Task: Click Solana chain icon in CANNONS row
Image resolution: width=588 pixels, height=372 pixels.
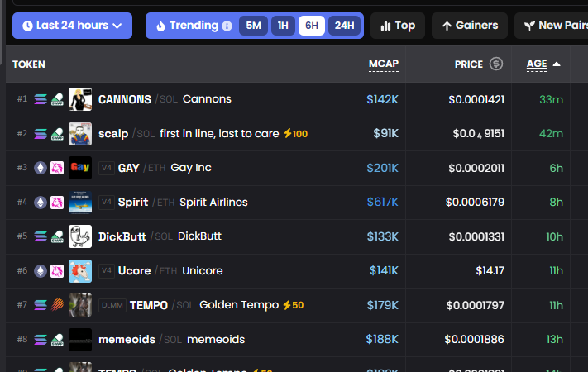Action: coord(41,99)
